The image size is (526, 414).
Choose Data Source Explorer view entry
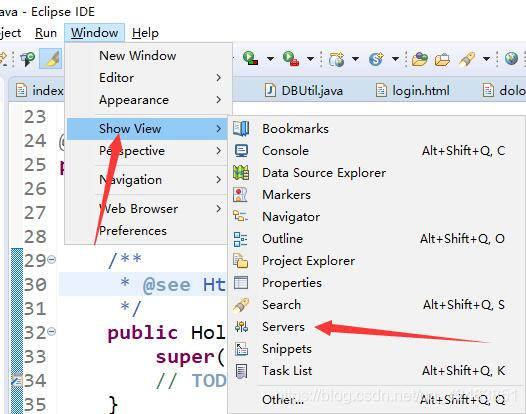pyautogui.click(x=376, y=173)
